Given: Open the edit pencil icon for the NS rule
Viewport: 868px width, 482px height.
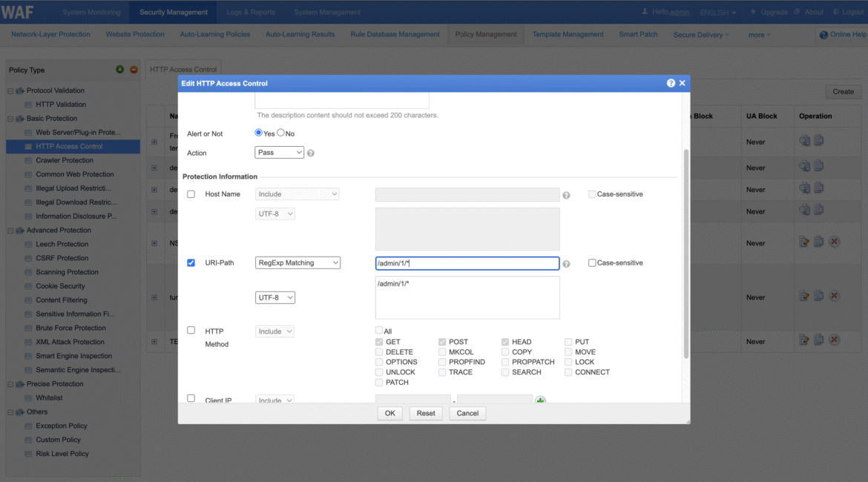Looking at the screenshot, I should click(803, 242).
